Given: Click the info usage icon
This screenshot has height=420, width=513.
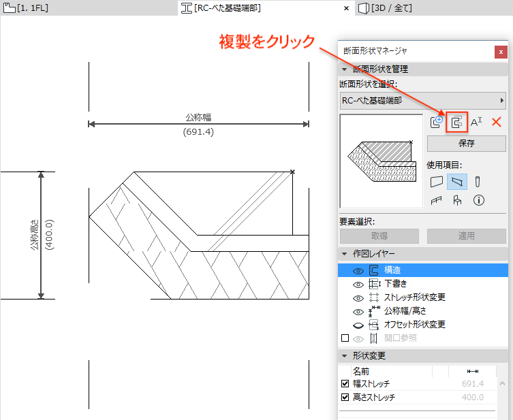Looking at the screenshot, I should coord(479,200).
